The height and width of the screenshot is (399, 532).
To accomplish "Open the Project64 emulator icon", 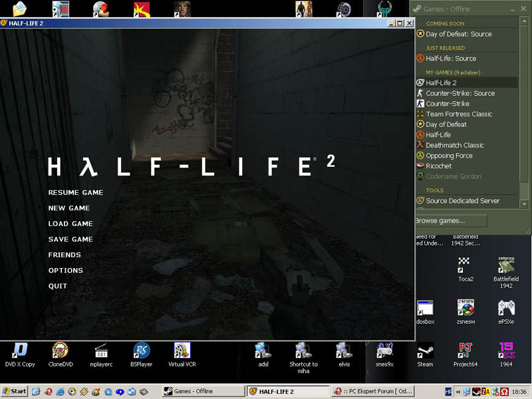I will click(x=465, y=350).
